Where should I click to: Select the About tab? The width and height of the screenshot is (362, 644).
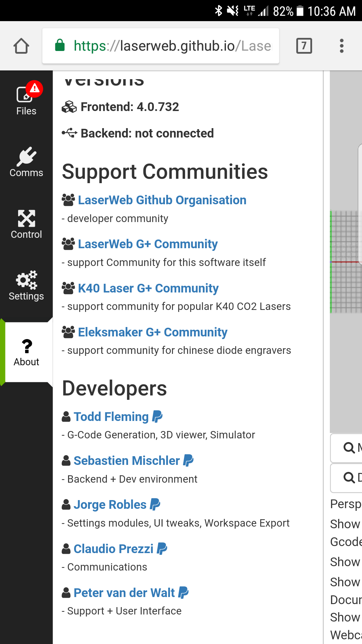[26, 352]
